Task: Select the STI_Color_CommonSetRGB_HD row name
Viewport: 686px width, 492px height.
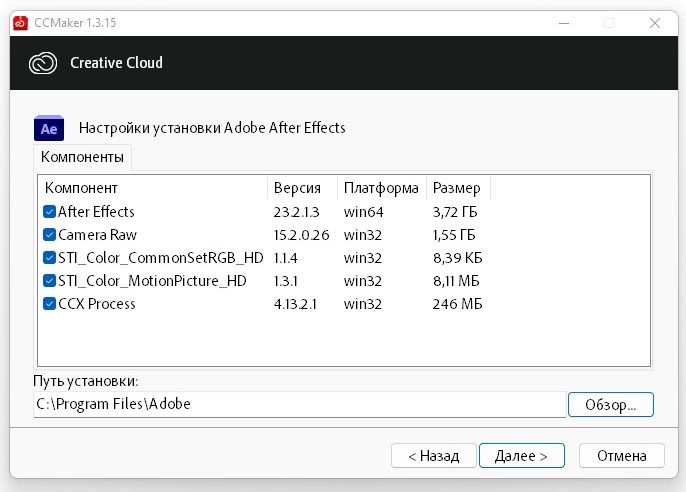Action: (161, 258)
